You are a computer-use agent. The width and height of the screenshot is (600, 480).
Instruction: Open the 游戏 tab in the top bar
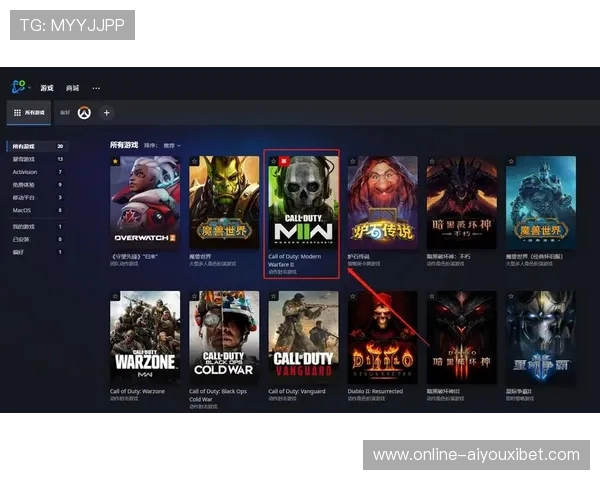pyautogui.click(x=47, y=88)
